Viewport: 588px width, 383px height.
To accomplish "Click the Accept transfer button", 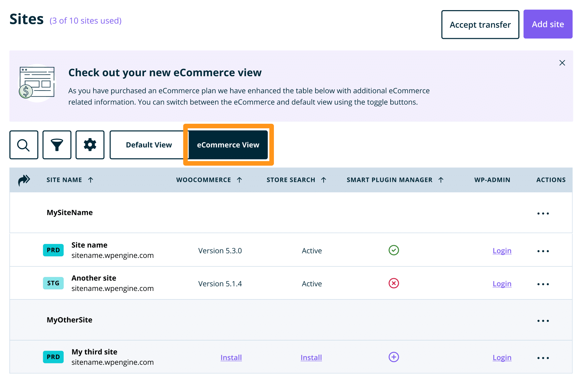I will (480, 24).
